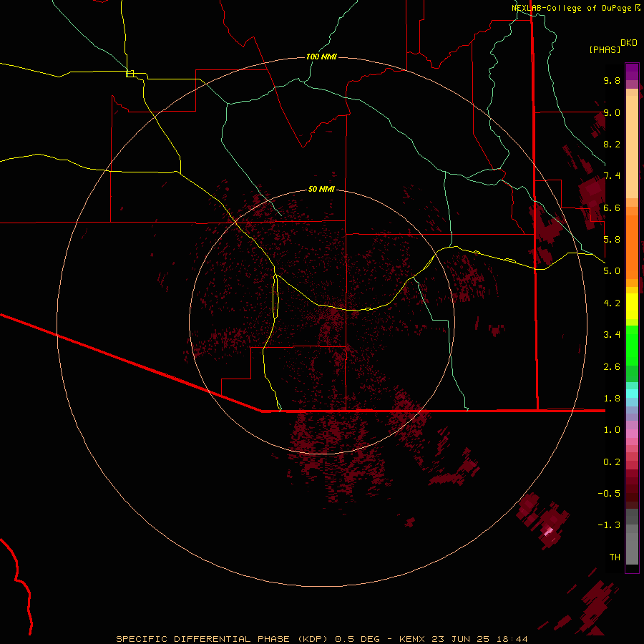Click the SPECIFIC DIFFERENTIAL PHASE (KDP) caption text
This screenshot has width=644, height=644.
(x=224, y=639)
